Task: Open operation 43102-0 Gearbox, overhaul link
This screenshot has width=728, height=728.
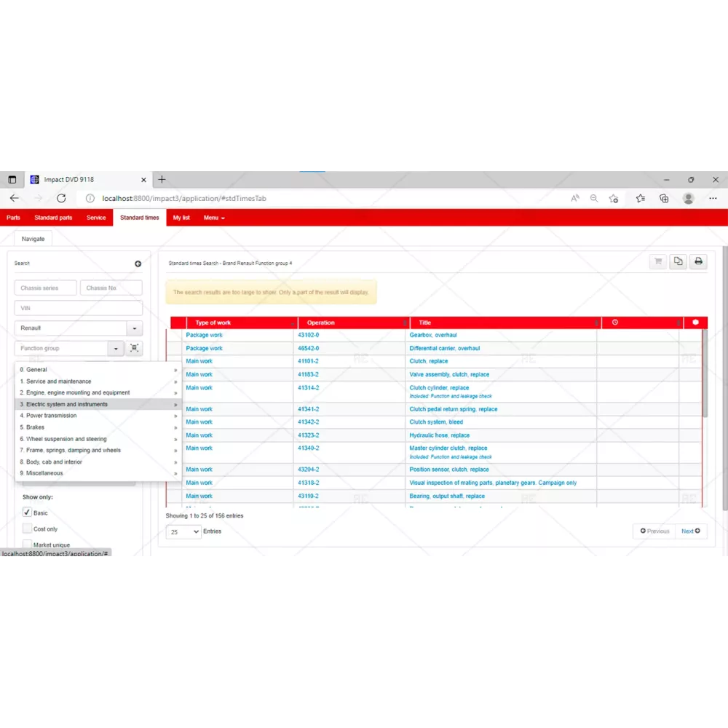Action: coord(308,335)
